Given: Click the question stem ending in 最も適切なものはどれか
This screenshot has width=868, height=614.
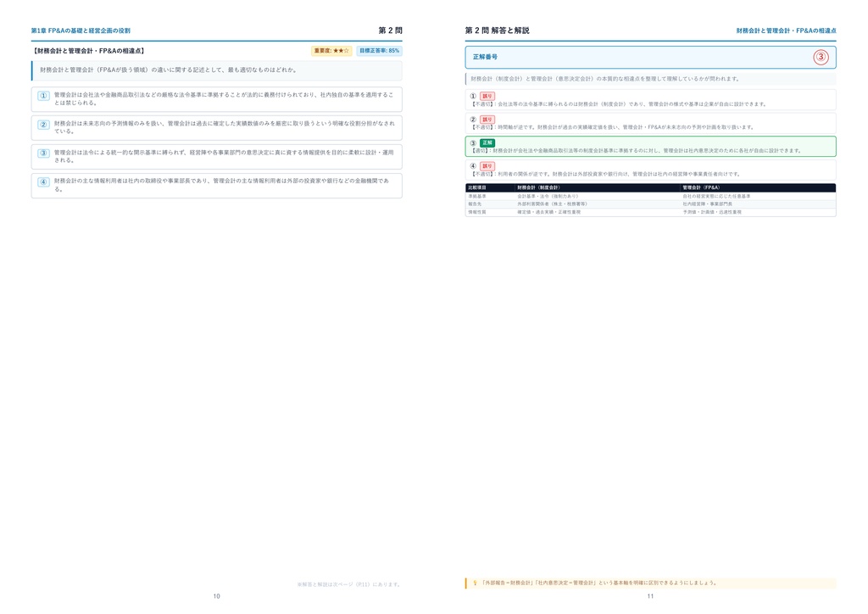Looking at the screenshot, I should tap(169, 70).
